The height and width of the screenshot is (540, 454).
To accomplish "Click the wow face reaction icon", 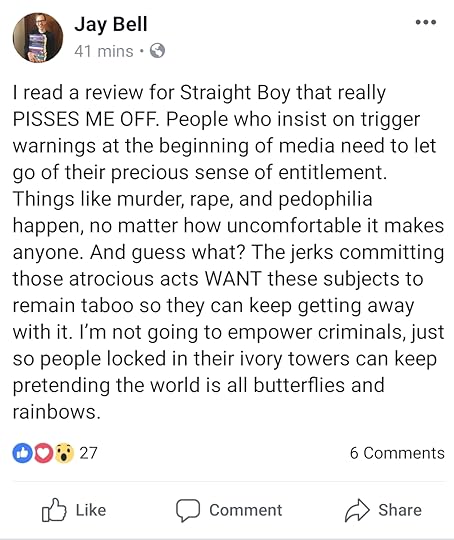I will coord(64,453).
